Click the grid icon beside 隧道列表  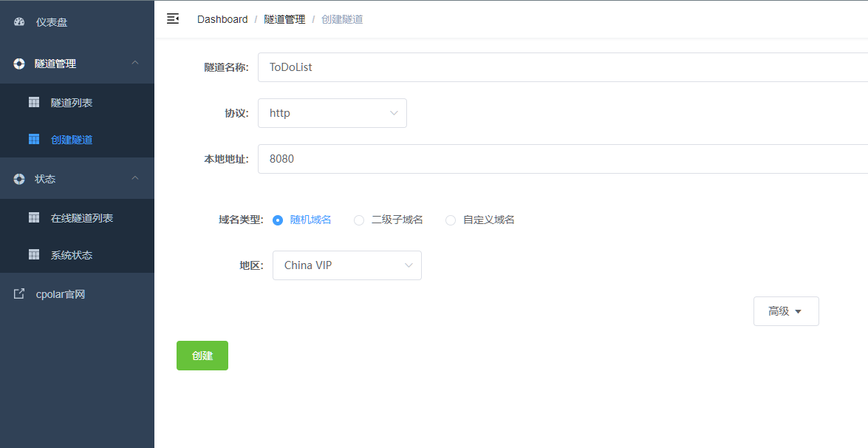pos(34,102)
